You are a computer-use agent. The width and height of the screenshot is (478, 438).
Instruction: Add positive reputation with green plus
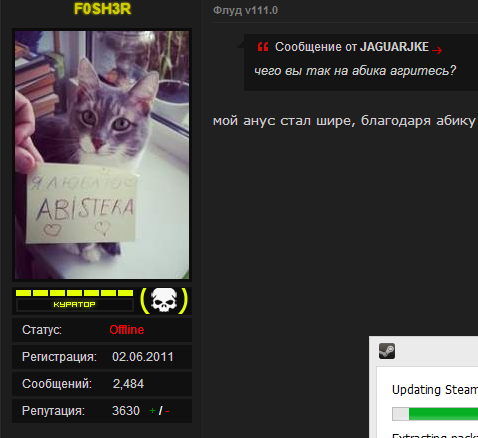152,411
